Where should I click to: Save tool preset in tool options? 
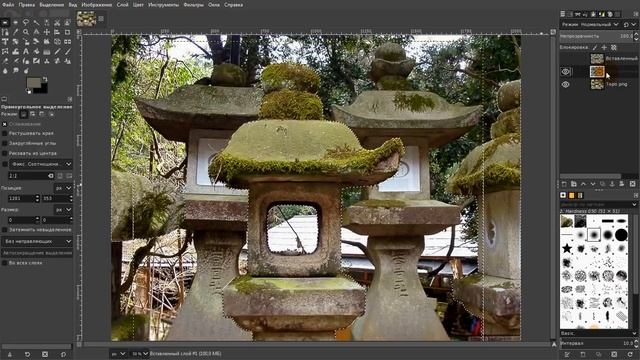point(10,354)
